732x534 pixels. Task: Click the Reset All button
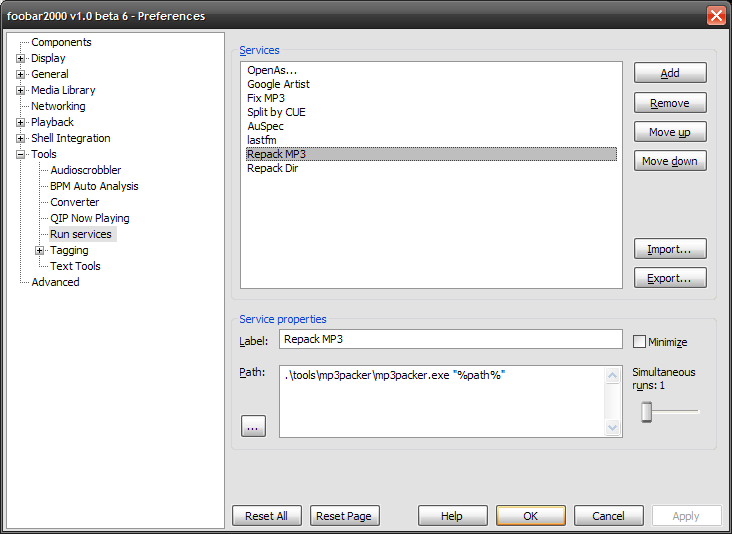[x=267, y=516]
